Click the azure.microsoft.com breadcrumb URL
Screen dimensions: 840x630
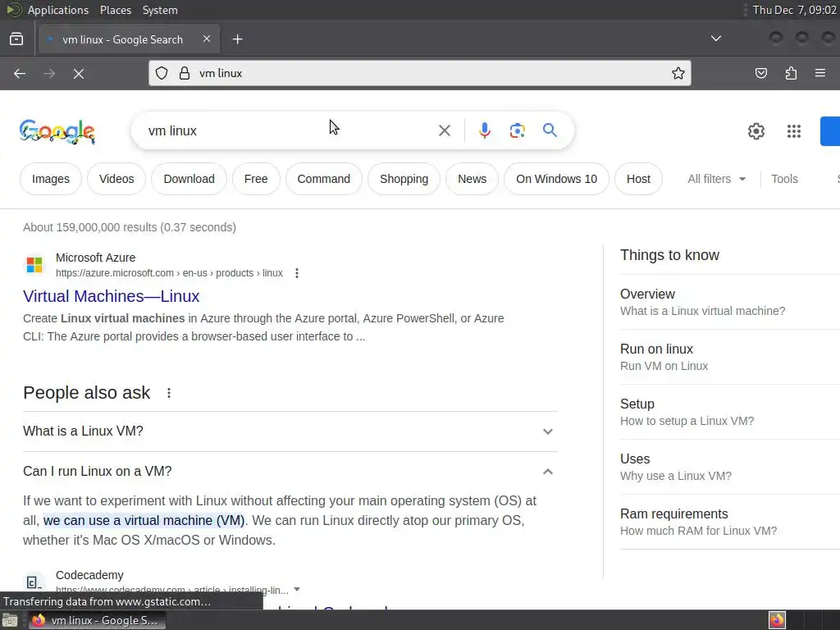point(169,273)
